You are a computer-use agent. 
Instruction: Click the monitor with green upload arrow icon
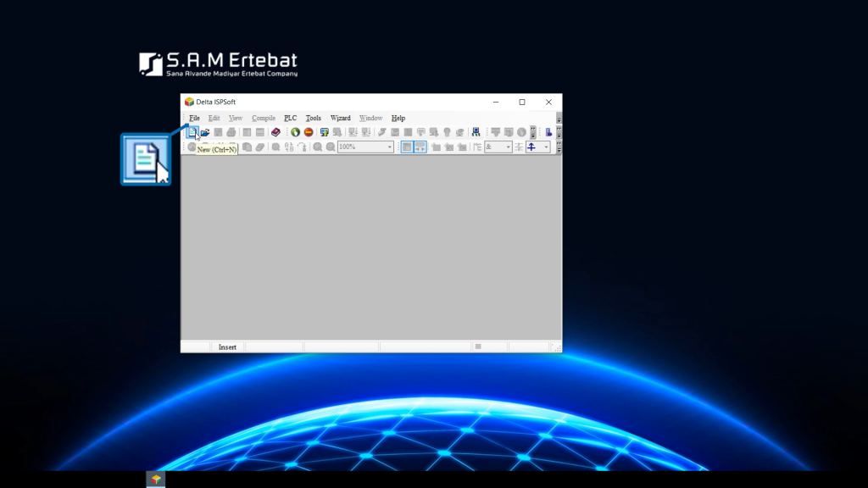325,132
